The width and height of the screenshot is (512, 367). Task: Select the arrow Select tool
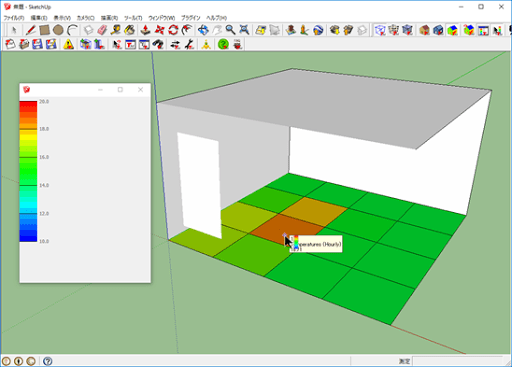(x=14, y=30)
